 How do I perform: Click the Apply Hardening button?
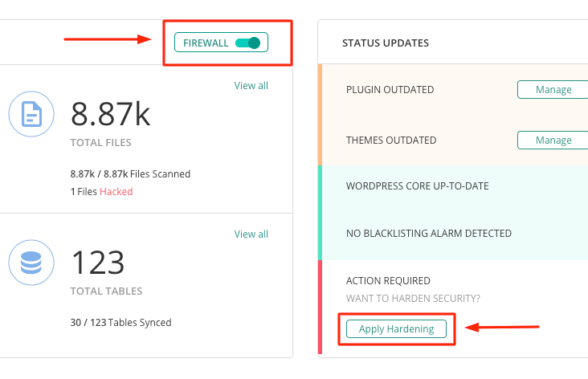pyautogui.click(x=396, y=328)
